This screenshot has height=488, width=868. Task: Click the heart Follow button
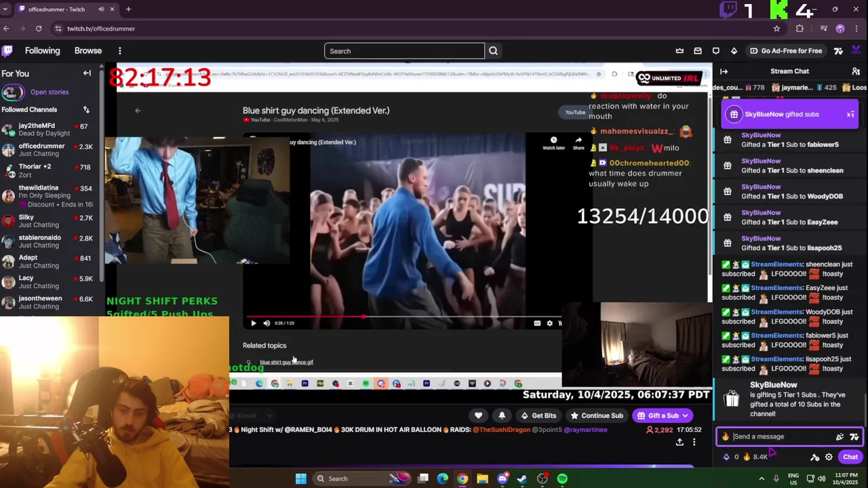pyautogui.click(x=478, y=415)
